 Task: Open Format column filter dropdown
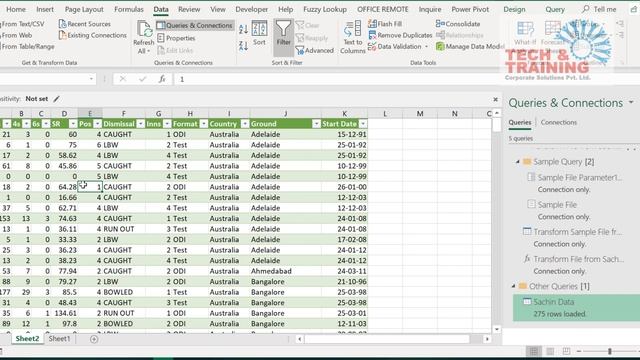click(203, 124)
